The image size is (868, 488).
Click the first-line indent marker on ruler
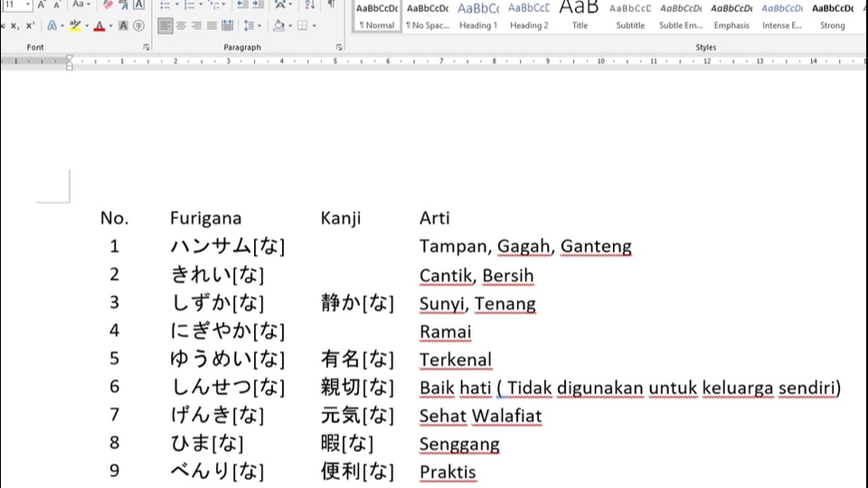tap(70, 58)
